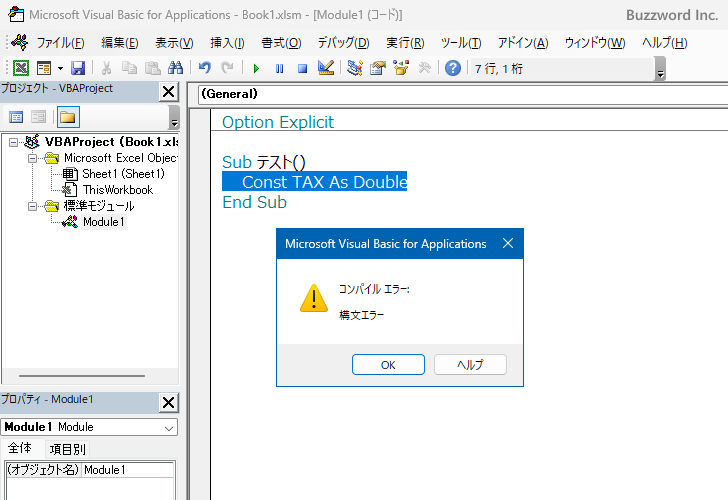The width and height of the screenshot is (728, 500).
Task: Select ThisWorkbook in project tree
Action: (x=118, y=190)
